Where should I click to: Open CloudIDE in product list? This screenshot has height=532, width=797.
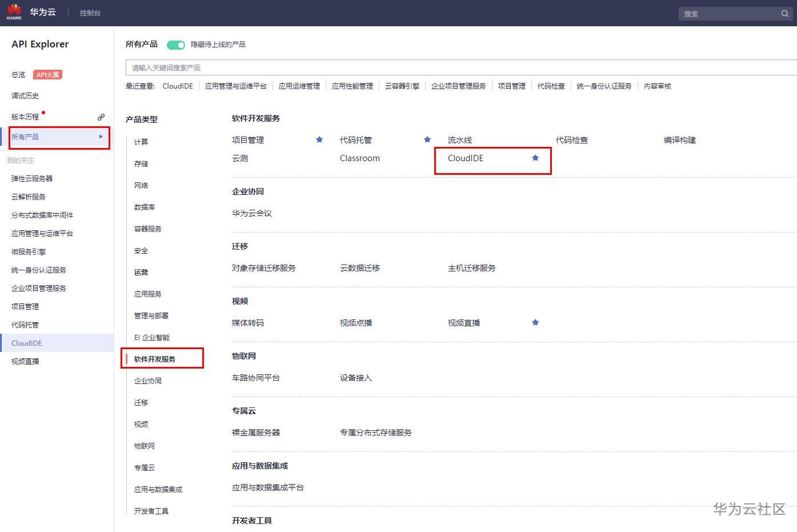(466, 158)
